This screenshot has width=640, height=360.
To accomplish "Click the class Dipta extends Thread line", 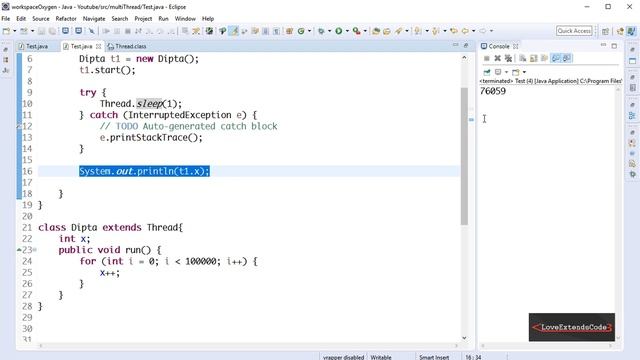I will point(111,227).
